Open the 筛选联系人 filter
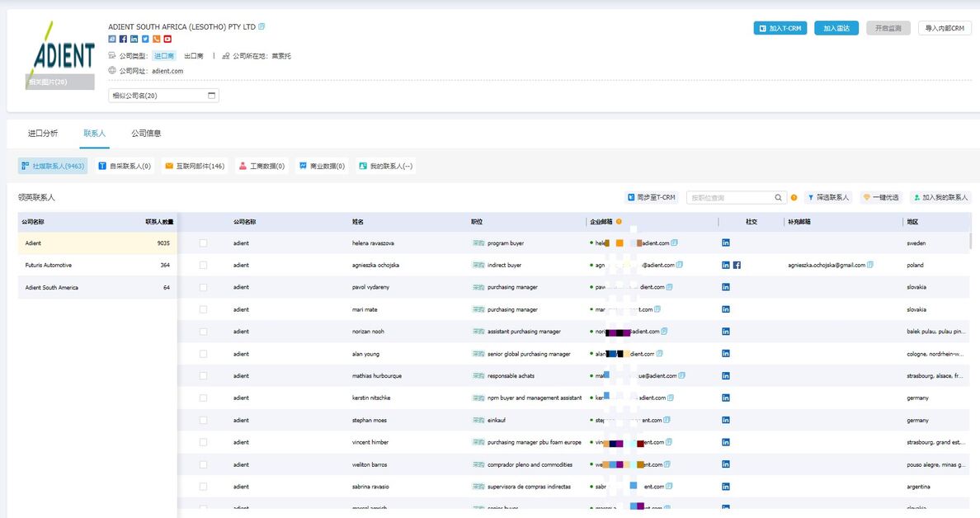Screen dimensions: 980x518 tap(827, 198)
